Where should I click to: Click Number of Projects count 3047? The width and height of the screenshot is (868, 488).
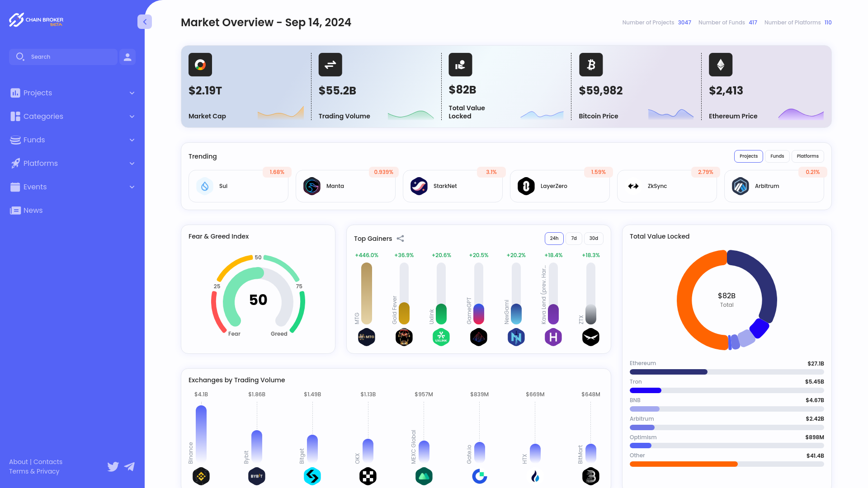[684, 23]
